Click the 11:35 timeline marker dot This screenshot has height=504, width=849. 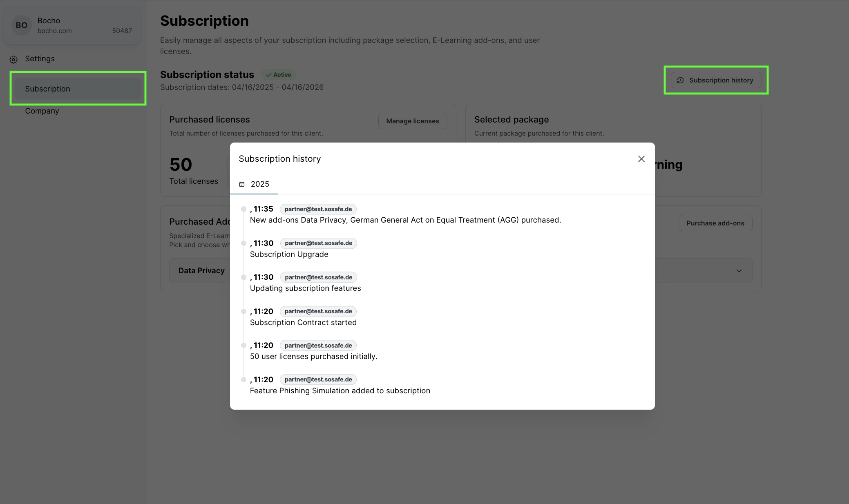244,209
